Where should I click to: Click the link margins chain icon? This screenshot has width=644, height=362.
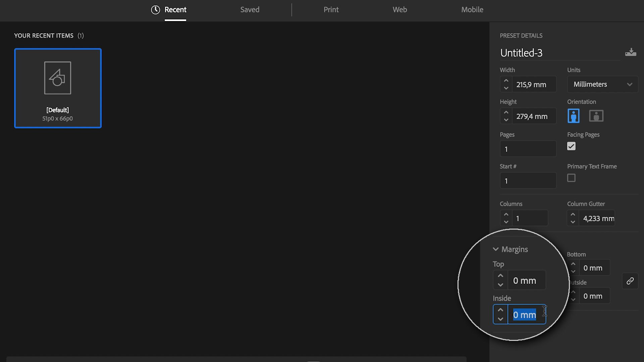pyautogui.click(x=630, y=281)
